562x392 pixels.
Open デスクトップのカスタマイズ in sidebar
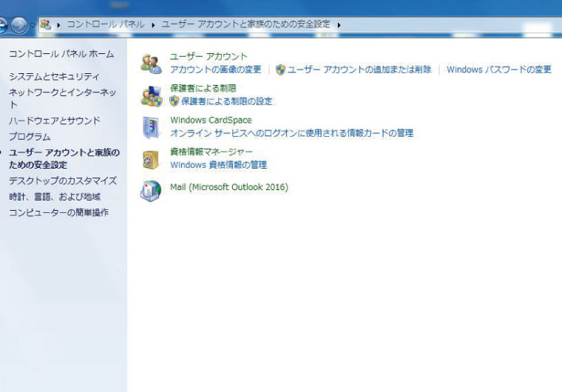pyautogui.click(x=63, y=180)
